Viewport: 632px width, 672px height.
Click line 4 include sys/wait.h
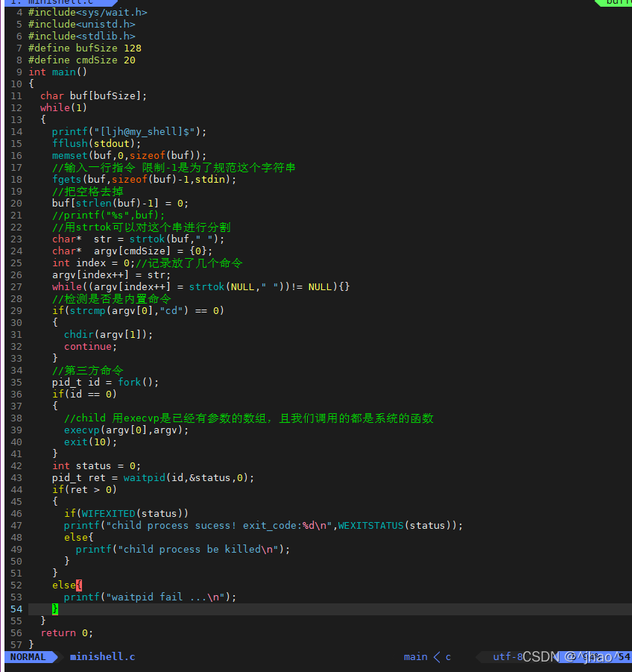coord(88,13)
